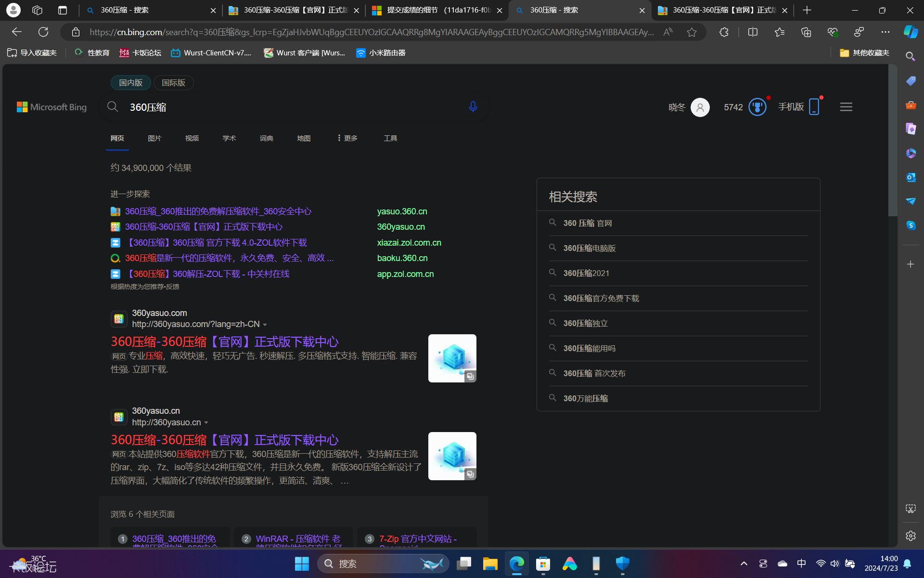Switch to the 提交成绩的细节 browser tab

coord(433,10)
